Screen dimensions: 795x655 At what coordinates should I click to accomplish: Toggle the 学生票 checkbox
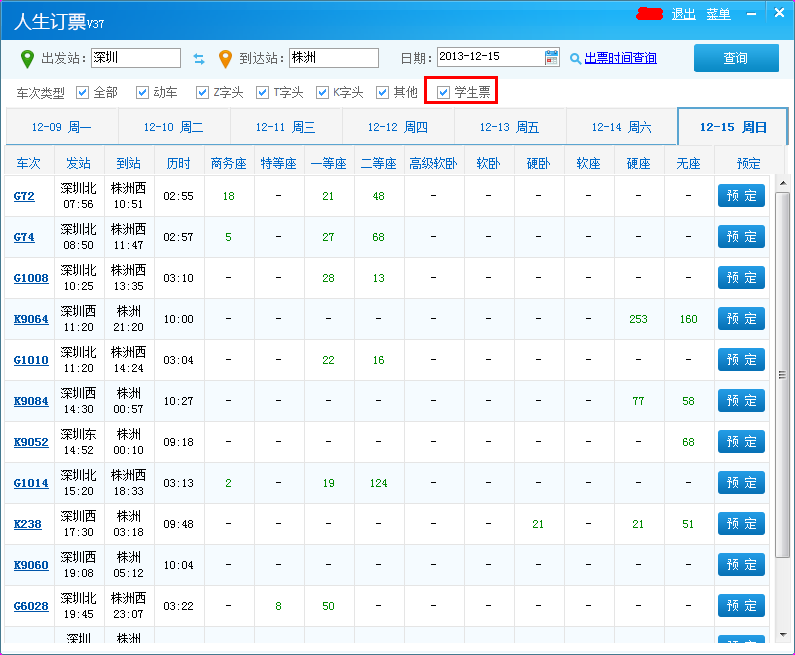(443, 92)
